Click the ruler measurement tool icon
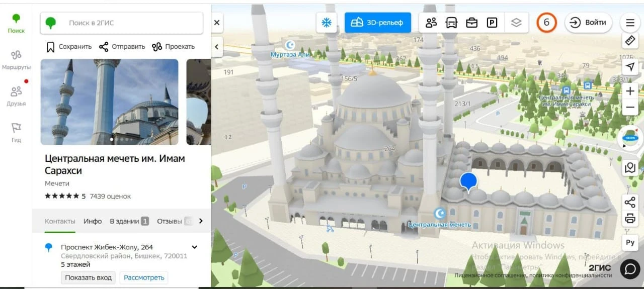Viewport: 644px width, 289px height. coord(630,40)
